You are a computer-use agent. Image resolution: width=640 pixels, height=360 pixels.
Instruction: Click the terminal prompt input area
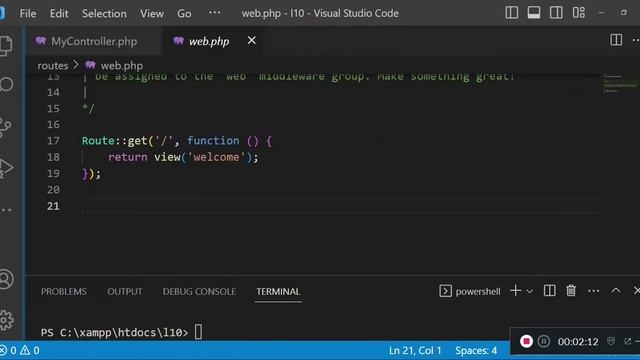coord(198,332)
